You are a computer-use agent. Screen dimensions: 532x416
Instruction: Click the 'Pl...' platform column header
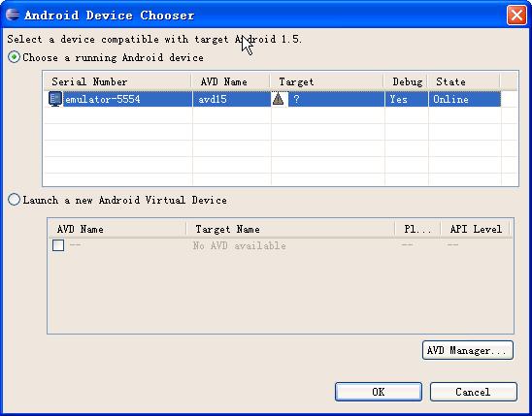418,229
